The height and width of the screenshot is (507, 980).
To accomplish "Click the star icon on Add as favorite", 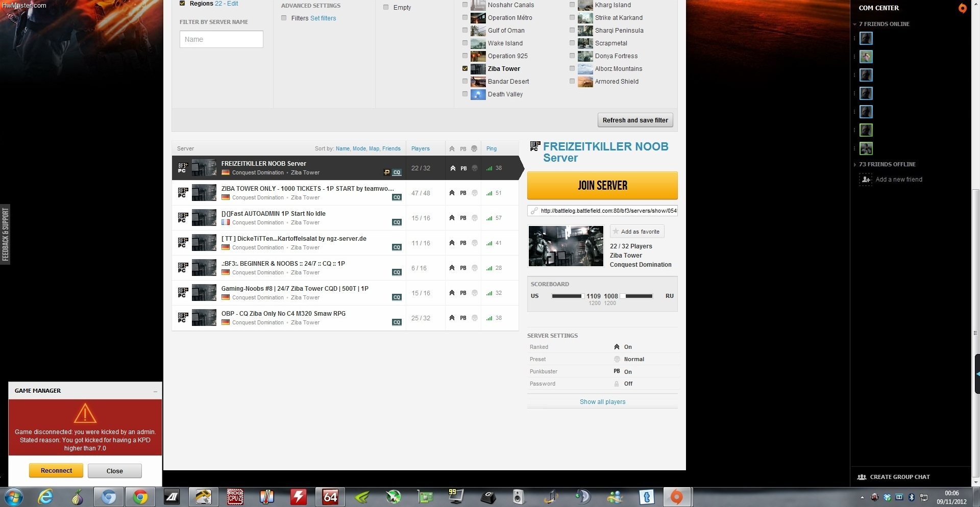I will [x=616, y=232].
